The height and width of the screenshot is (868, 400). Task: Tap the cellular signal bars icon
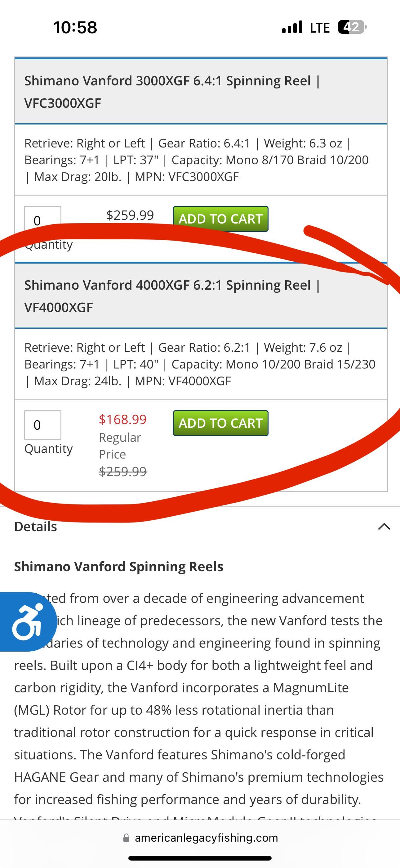click(292, 27)
